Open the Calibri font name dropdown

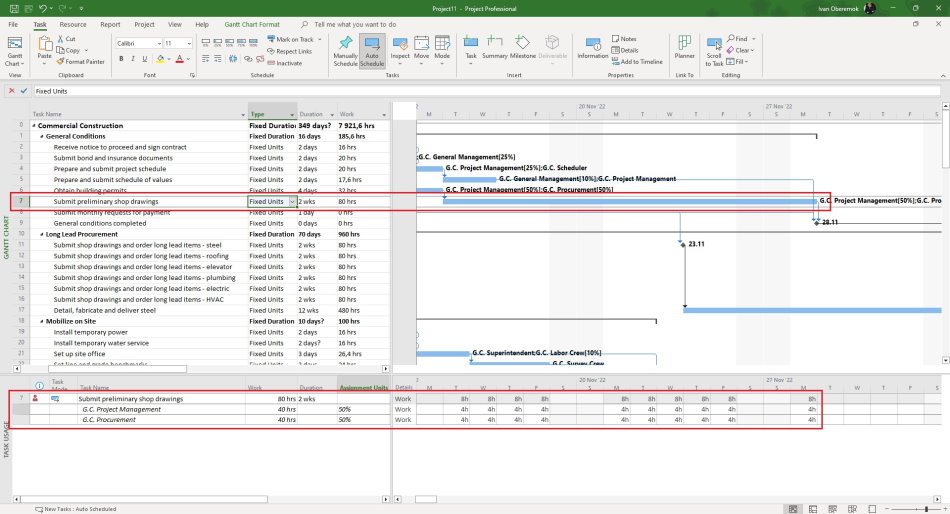[x=159, y=44]
